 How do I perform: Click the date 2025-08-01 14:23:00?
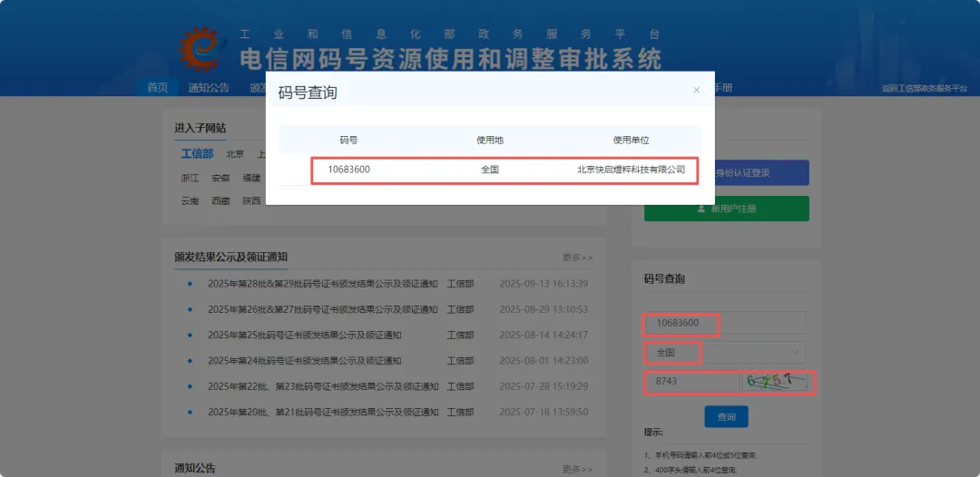544,361
